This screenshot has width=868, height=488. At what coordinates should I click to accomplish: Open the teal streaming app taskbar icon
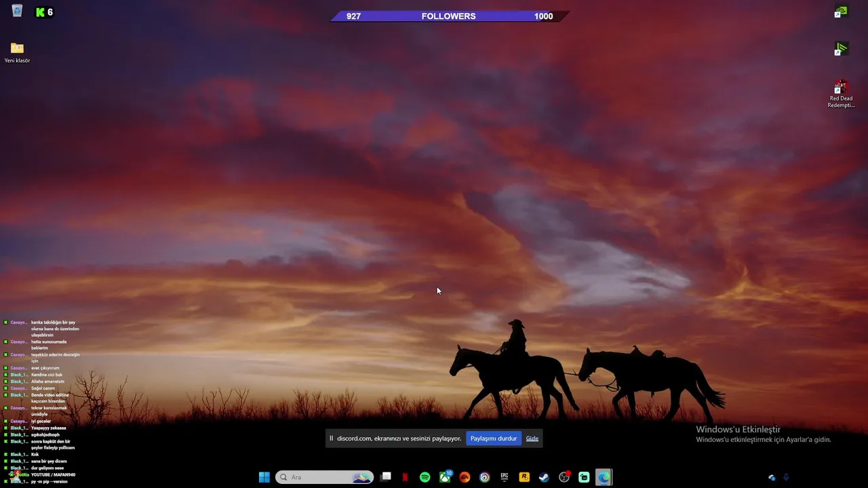584,477
